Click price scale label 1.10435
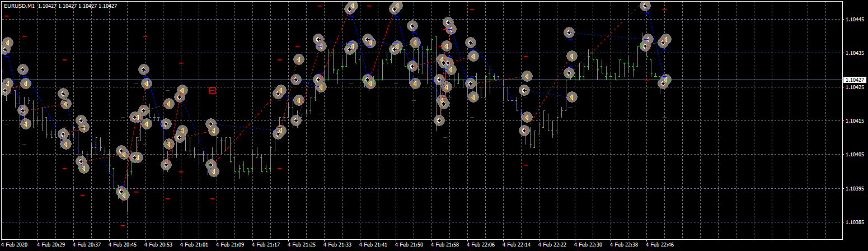The height and width of the screenshot is (251, 868). [856, 54]
